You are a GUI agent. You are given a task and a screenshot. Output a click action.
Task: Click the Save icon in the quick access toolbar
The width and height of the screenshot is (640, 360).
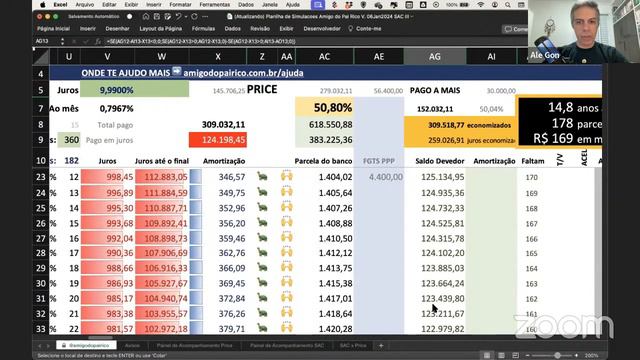(x=157, y=17)
